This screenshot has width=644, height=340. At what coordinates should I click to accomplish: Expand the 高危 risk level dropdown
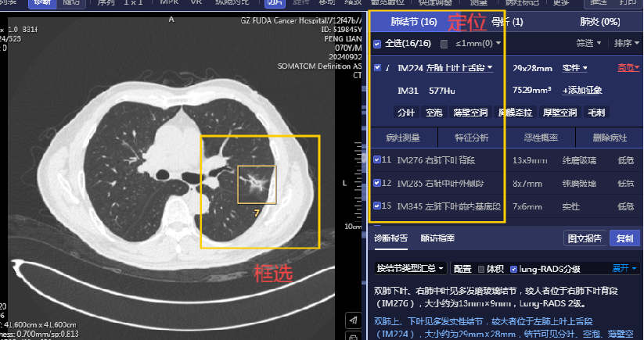[x=628, y=68]
